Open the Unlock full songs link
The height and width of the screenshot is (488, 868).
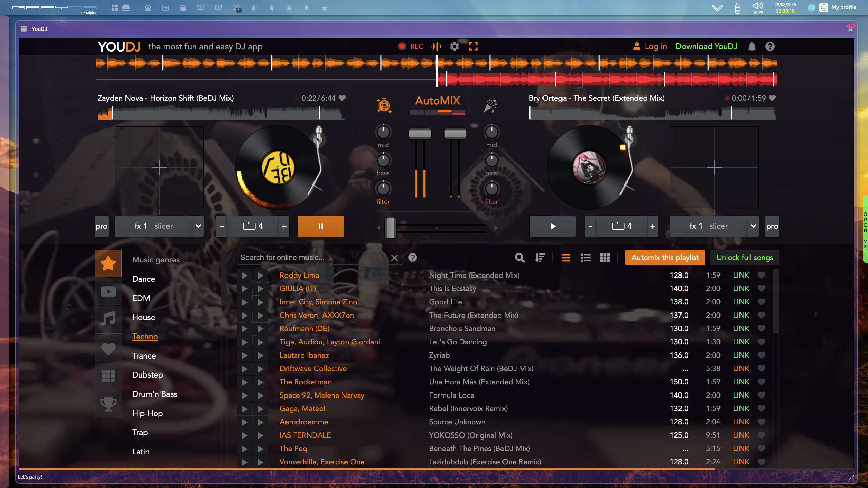tap(745, 258)
